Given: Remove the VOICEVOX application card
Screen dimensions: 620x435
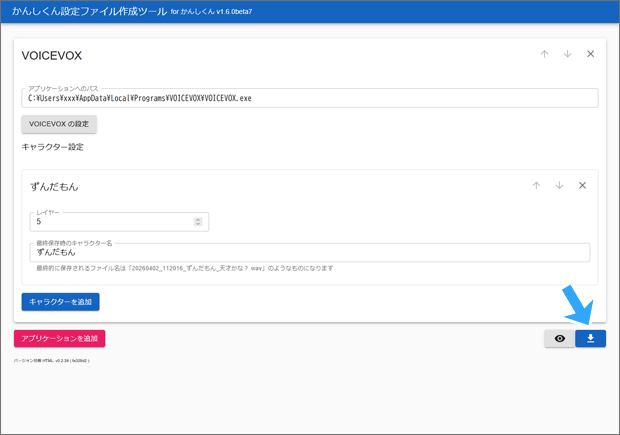Looking at the screenshot, I should point(590,54).
